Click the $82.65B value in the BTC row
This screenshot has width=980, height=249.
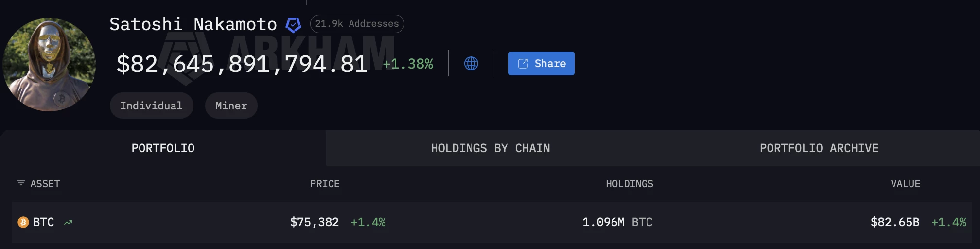(894, 222)
